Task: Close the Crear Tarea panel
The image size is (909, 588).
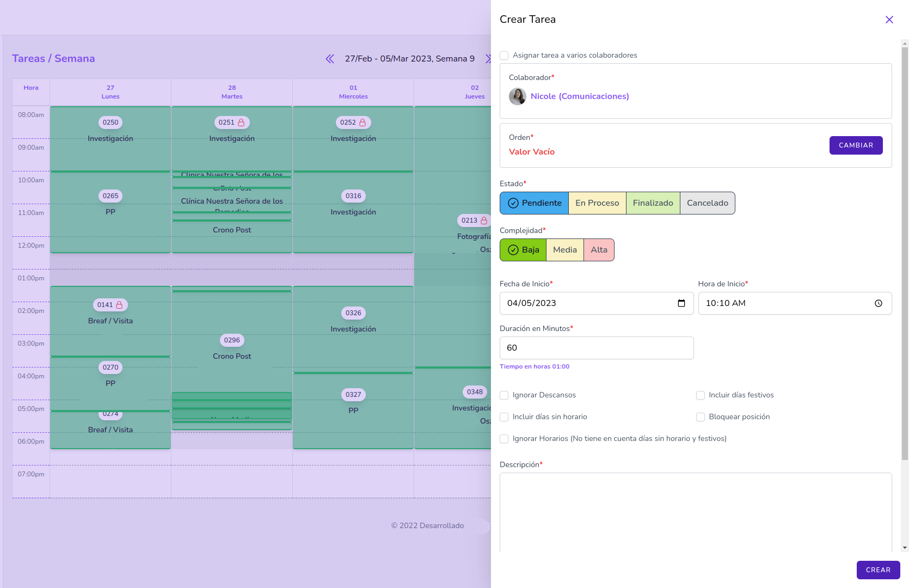Action: click(x=889, y=20)
